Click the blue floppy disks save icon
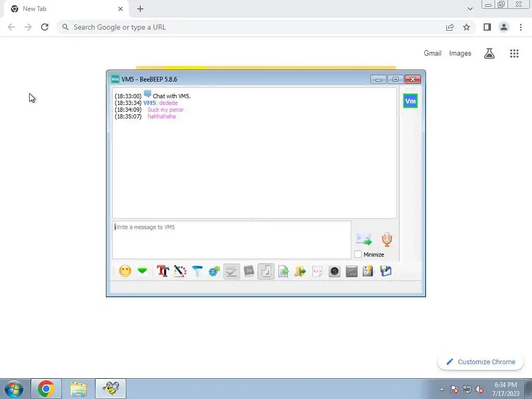This screenshot has height=399, width=532. (386, 271)
